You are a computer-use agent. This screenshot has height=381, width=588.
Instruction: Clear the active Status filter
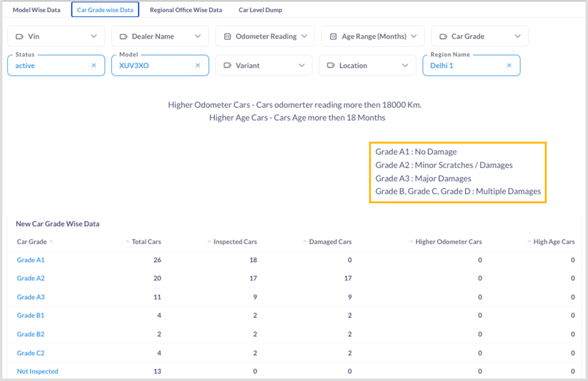[x=93, y=65]
